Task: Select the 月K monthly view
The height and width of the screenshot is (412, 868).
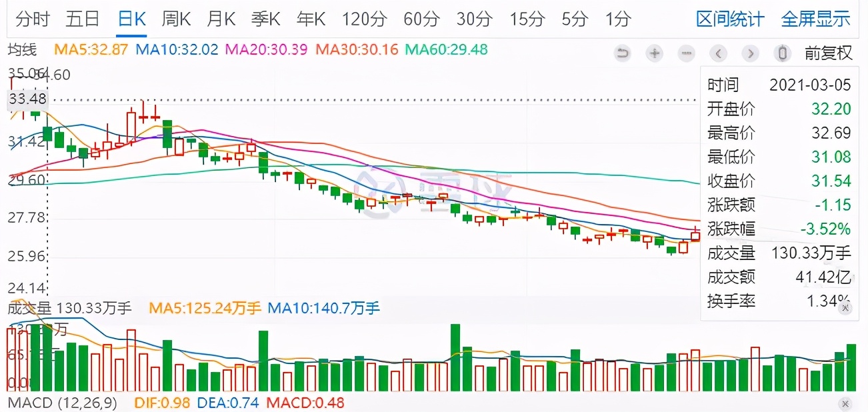Action: pos(220,19)
